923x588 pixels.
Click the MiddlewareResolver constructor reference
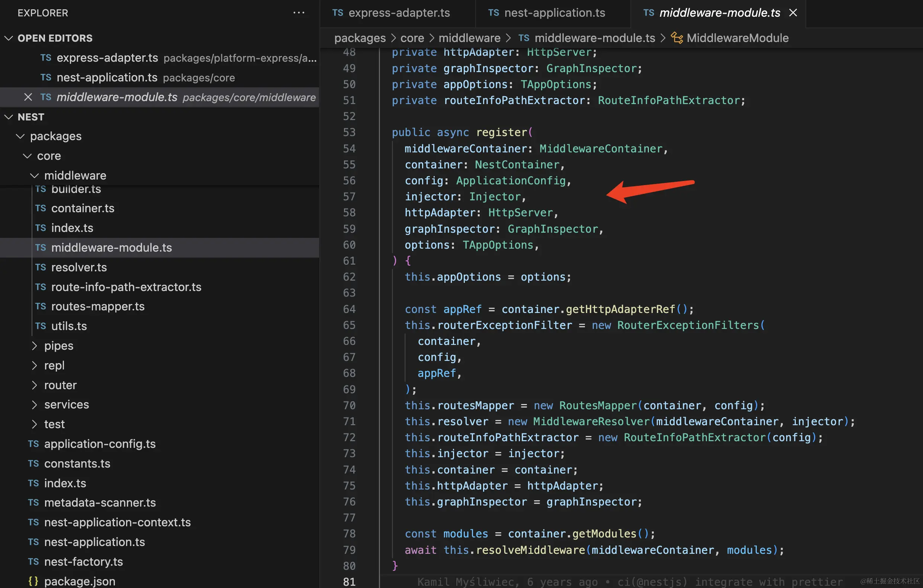point(591,421)
